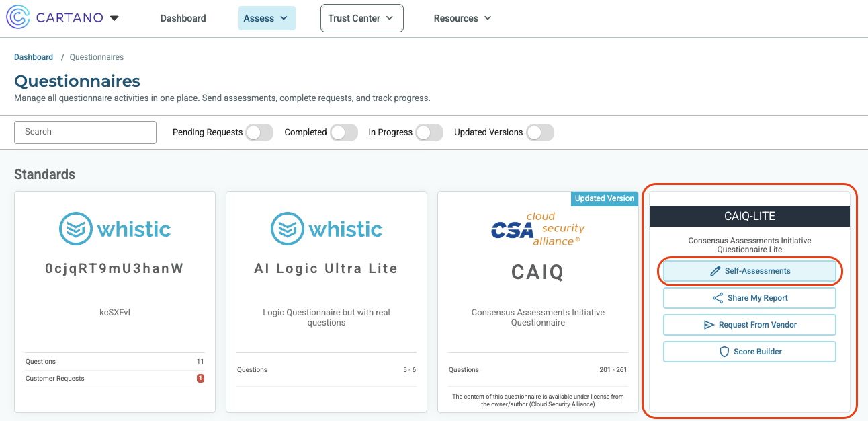Click the Updated Version badge on CAIQ

604,198
